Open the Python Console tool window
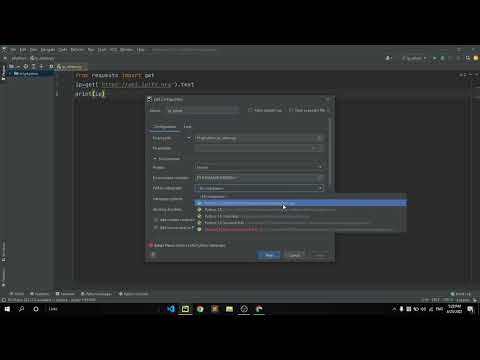480x360 pixels. point(133,294)
